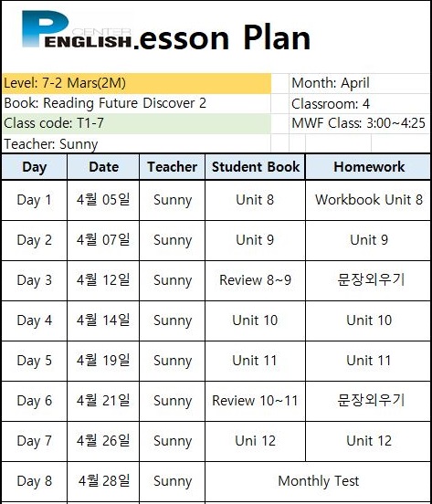Select the Class code T1-7 cell
The height and width of the screenshot is (504, 432).
tap(136, 124)
